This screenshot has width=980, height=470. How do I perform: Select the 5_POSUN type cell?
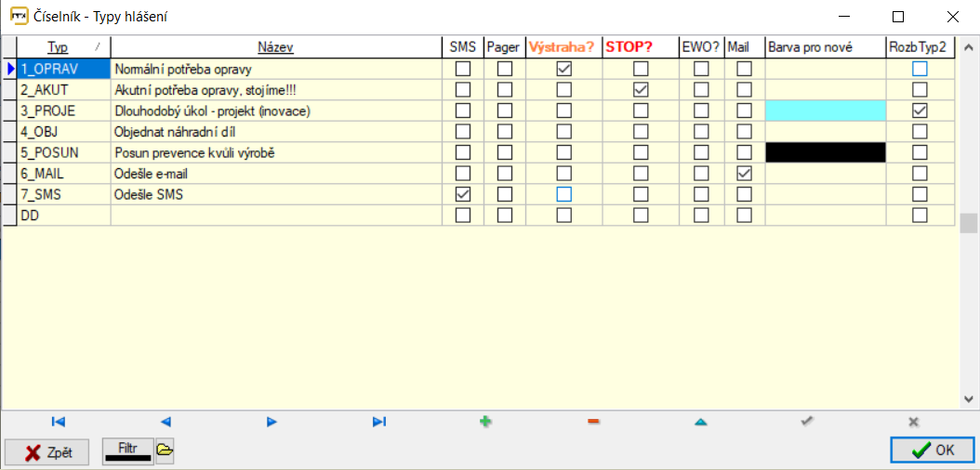[x=63, y=153]
